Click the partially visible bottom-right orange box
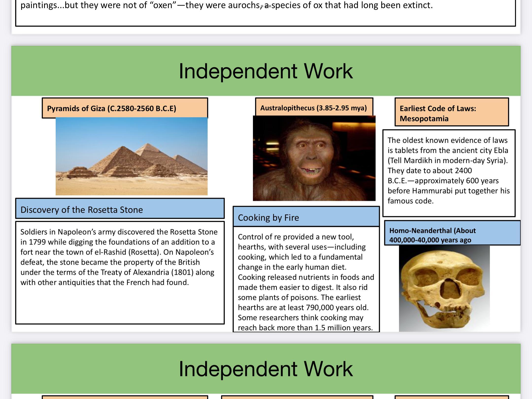Screen dimensions: 532x399 [x=451, y=397]
